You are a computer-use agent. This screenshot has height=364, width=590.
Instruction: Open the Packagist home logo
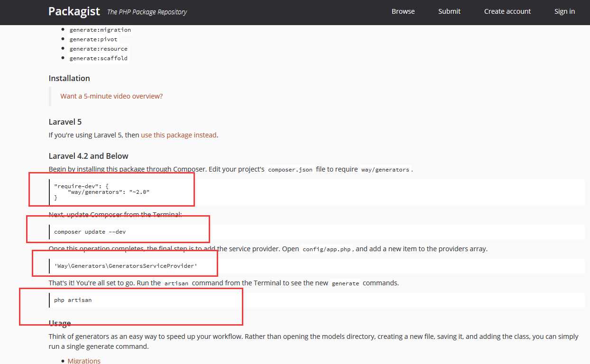click(74, 11)
